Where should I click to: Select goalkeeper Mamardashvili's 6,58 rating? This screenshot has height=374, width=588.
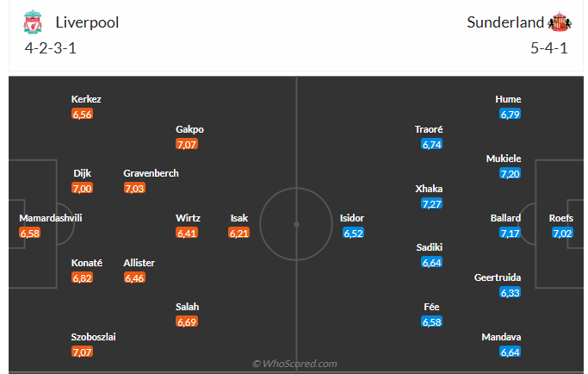tap(29, 233)
